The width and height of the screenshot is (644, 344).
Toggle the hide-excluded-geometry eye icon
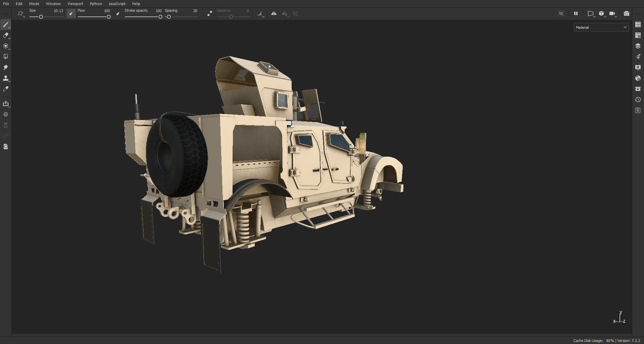561,14
